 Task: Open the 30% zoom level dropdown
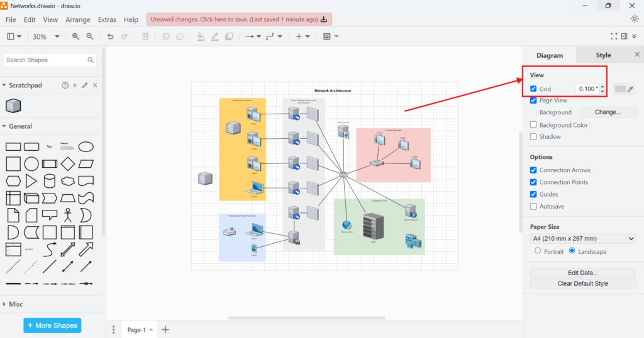pos(45,36)
